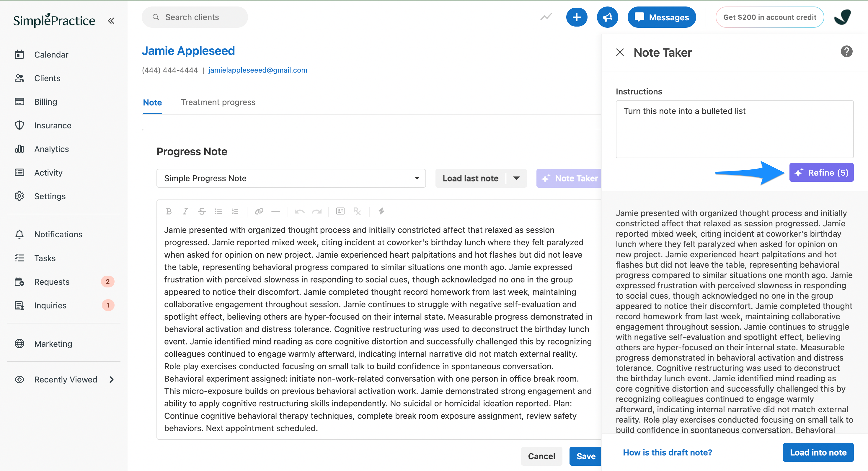Insert a link using the link icon
The width and height of the screenshot is (868, 471).
tap(259, 211)
